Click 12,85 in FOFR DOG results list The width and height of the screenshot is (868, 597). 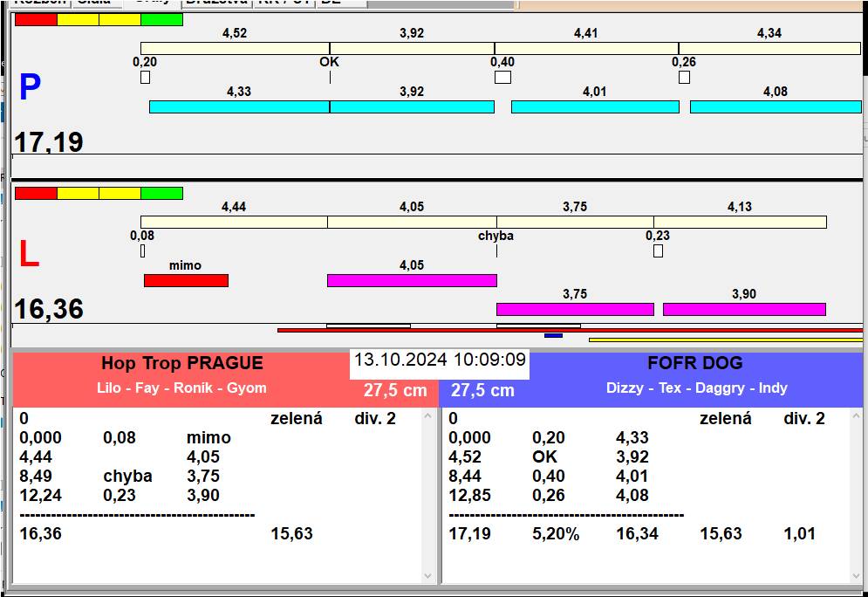(469, 495)
